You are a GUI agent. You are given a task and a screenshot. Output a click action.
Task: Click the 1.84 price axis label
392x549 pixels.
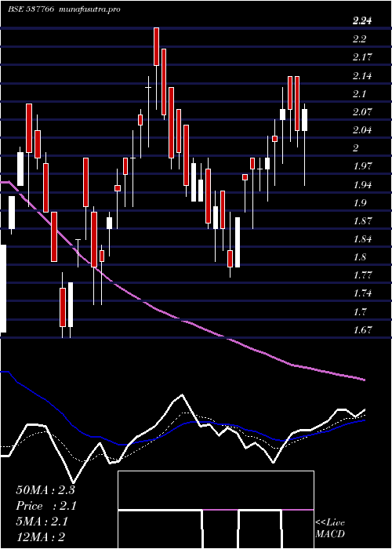362,239
